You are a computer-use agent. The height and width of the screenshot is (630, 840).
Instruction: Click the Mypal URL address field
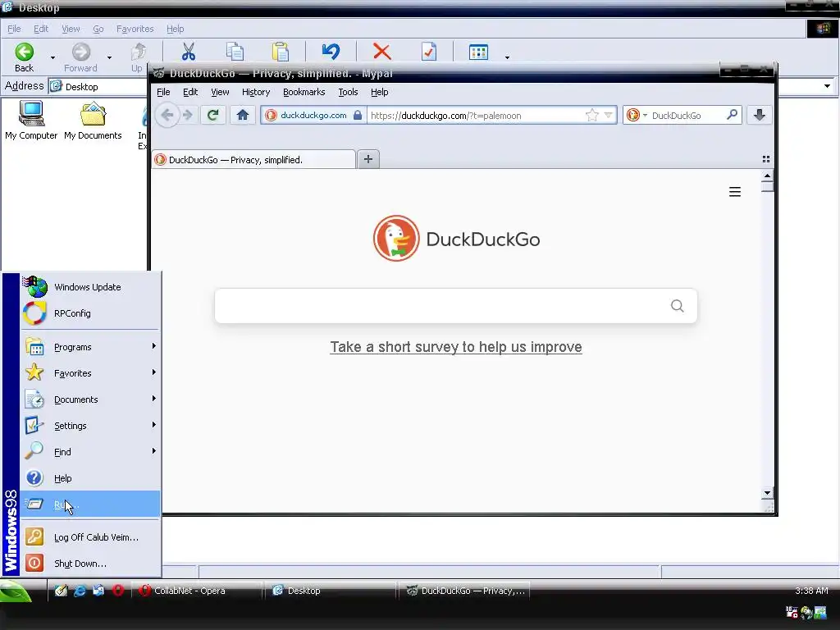pyautogui.click(x=474, y=115)
